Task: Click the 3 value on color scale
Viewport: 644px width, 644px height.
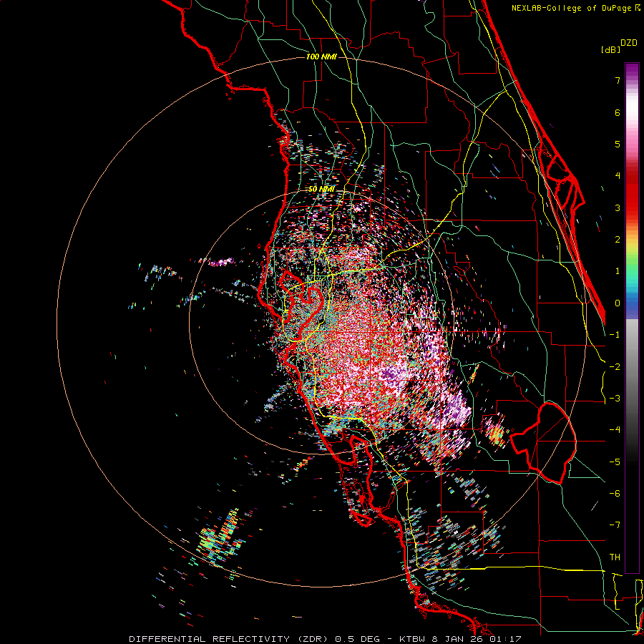Action: pyautogui.click(x=618, y=208)
